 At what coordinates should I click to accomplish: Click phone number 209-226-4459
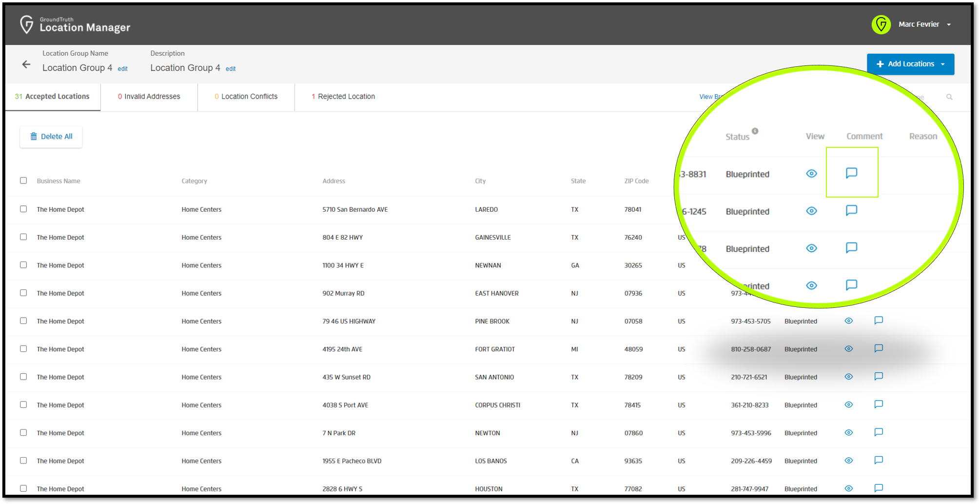751,461
